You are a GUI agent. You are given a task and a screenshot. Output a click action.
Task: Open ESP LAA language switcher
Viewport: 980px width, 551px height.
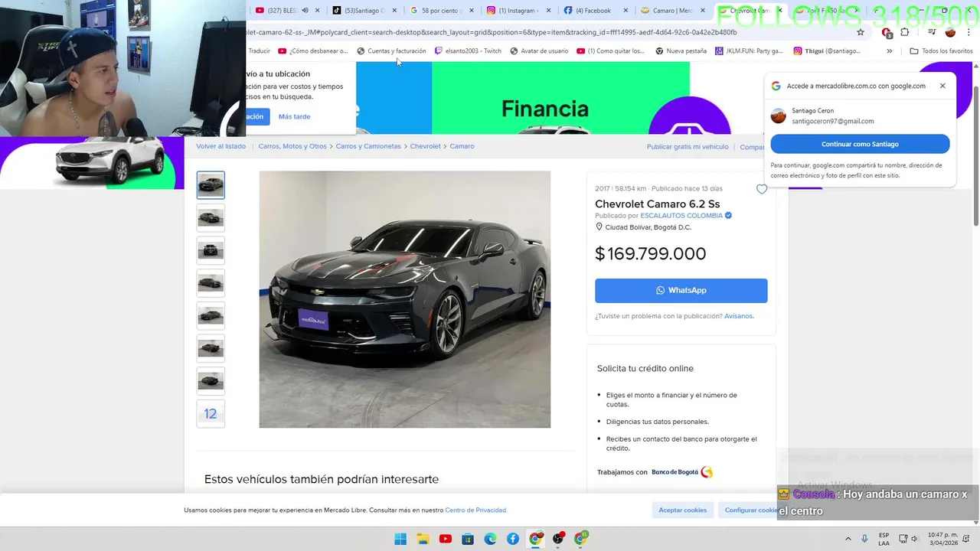(x=884, y=539)
